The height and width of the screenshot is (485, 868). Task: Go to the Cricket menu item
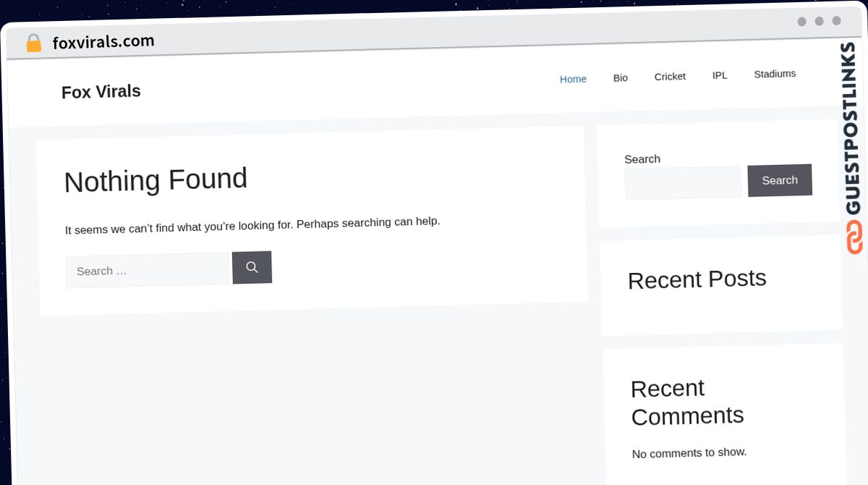670,76
